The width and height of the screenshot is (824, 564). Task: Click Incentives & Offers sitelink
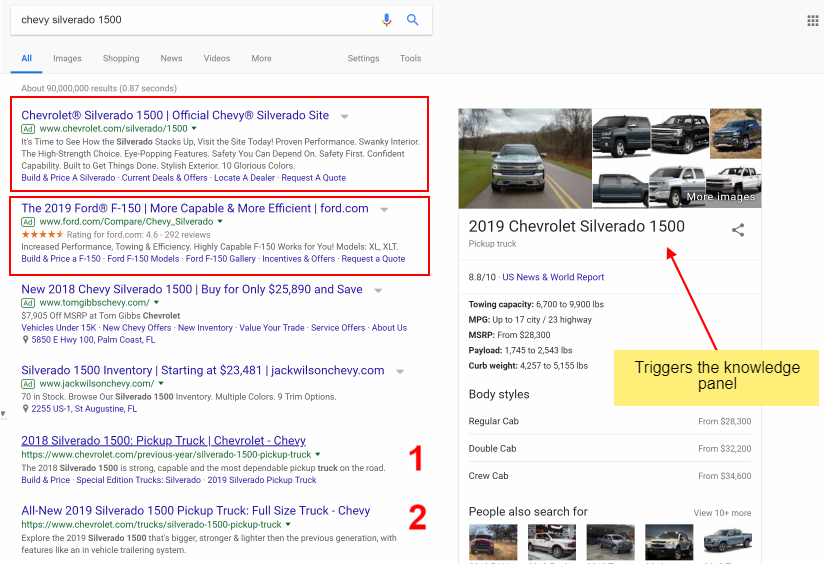(x=298, y=259)
